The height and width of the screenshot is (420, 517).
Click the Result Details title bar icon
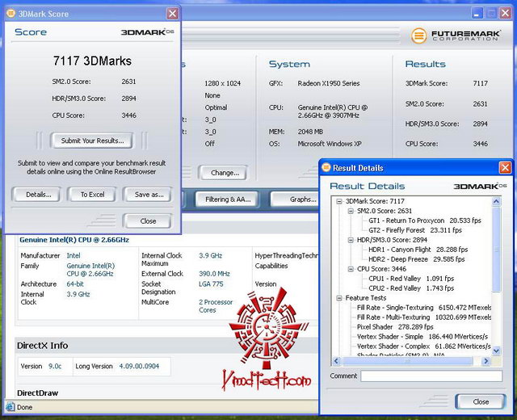click(x=326, y=167)
